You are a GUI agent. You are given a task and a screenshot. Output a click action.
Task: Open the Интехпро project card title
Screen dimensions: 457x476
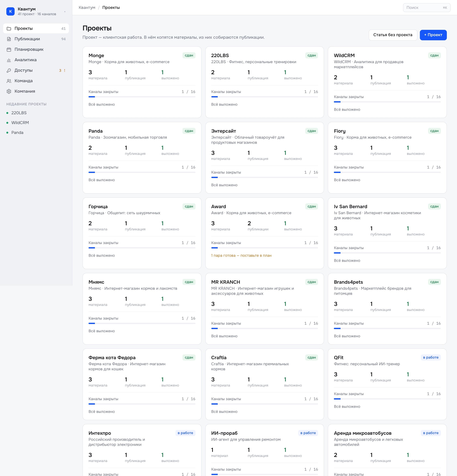100,433
